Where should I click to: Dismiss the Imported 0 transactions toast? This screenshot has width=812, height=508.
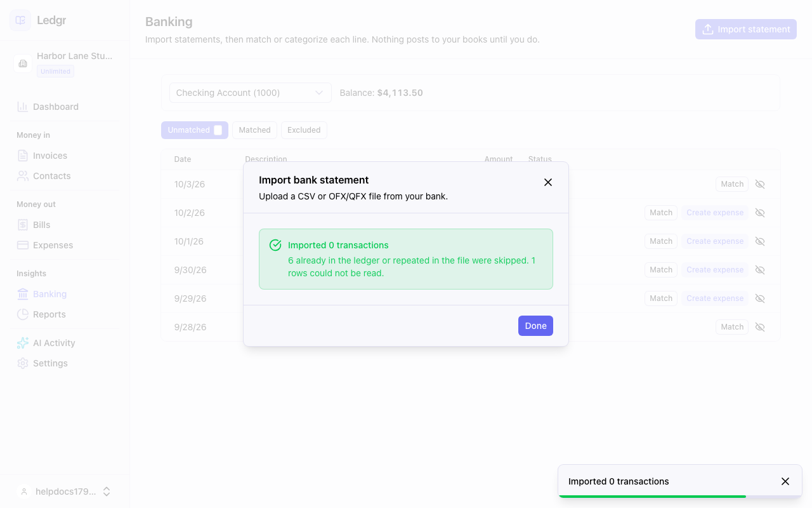coord(785,481)
